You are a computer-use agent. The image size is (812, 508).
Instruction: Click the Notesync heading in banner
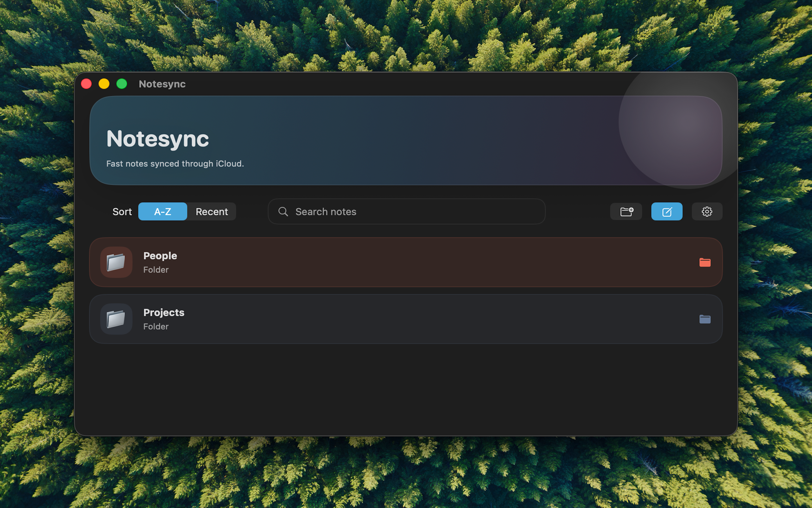coord(157,138)
